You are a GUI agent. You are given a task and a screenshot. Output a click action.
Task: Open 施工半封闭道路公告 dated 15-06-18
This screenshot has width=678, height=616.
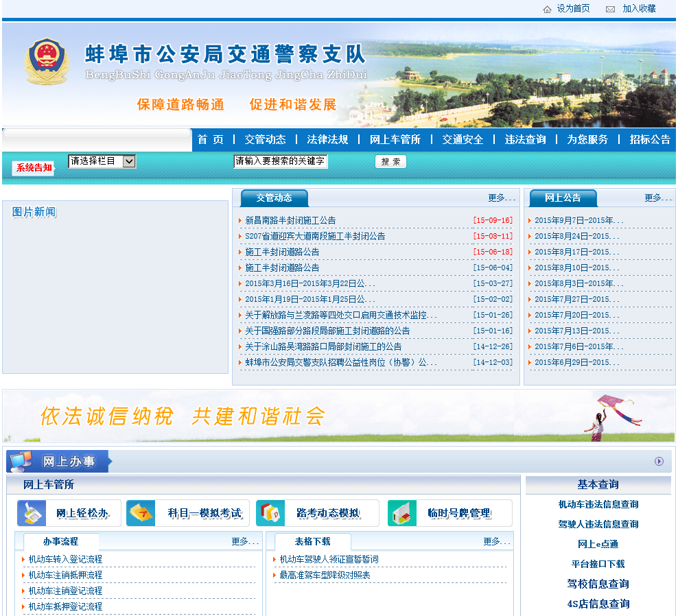[282, 252]
